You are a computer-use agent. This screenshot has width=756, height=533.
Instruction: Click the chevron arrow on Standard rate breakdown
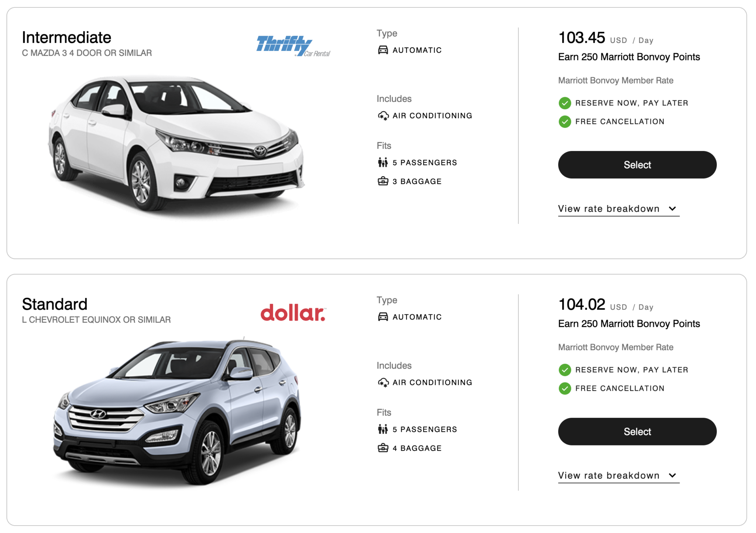[x=672, y=475]
